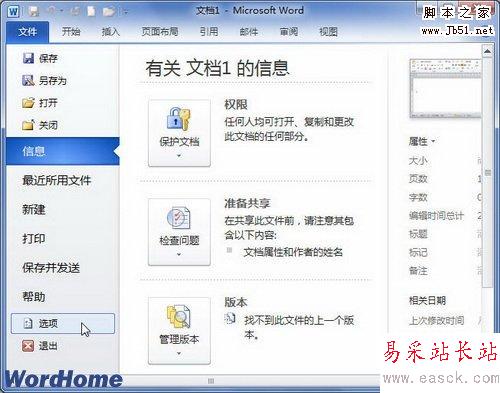Click the 编辑时间总计 property label
The width and height of the screenshot is (500, 393).
point(436,216)
